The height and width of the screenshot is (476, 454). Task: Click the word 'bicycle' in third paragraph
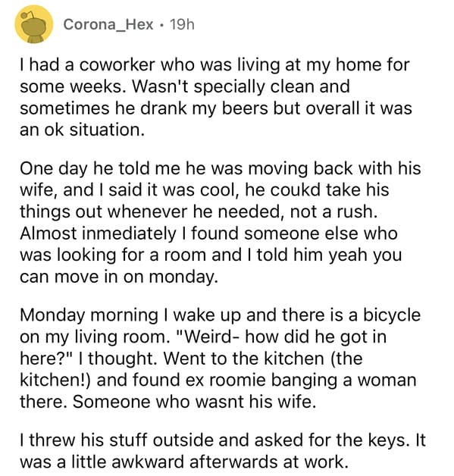point(392,315)
